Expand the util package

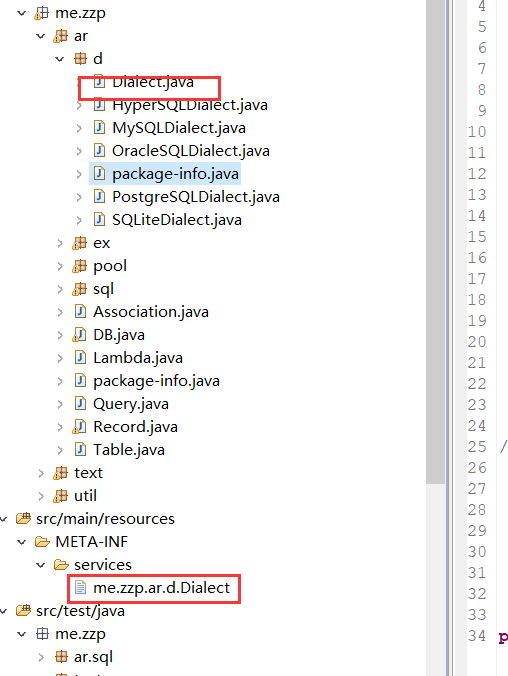pos(41,496)
